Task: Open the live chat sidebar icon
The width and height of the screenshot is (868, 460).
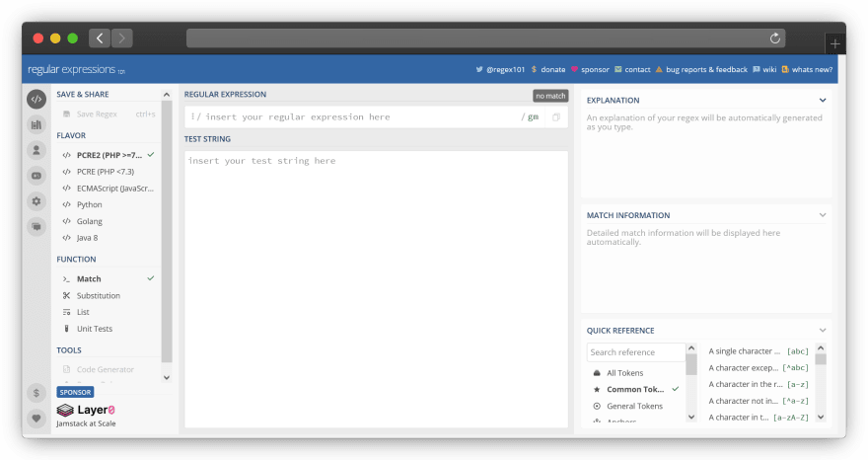Action: pyautogui.click(x=36, y=227)
